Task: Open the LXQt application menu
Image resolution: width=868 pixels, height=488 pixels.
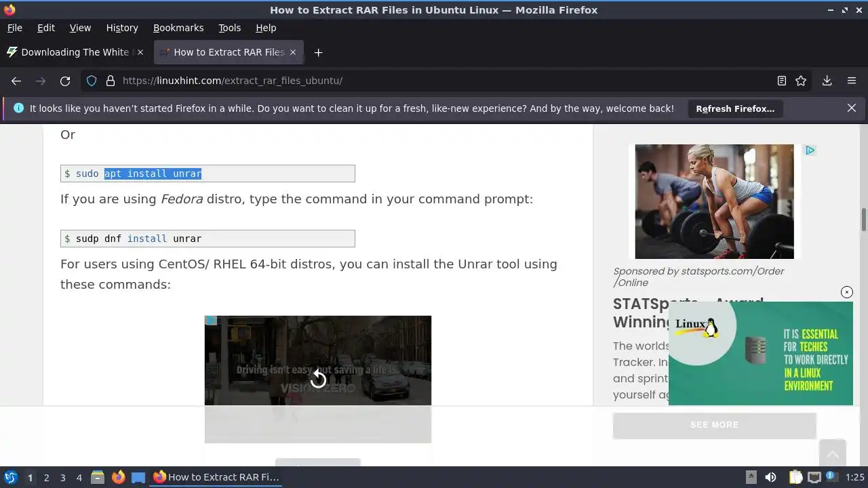Action: [10, 477]
